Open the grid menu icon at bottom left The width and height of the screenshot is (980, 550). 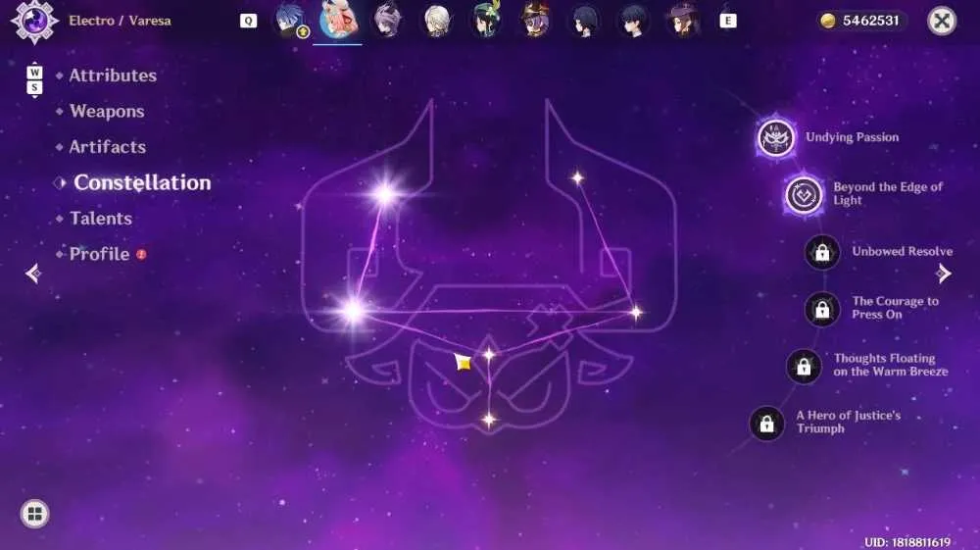click(x=35, y=514)
